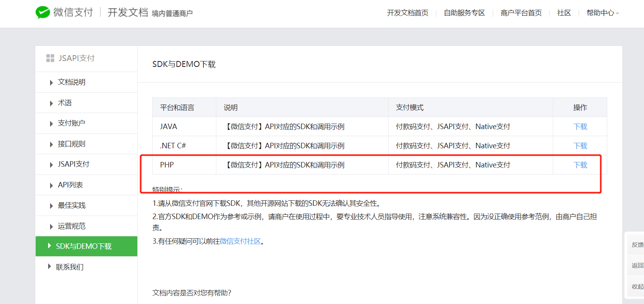644x304 pixels.
Task: Expand the 术语 sidebar arrow
Action: tap(51, 103)
